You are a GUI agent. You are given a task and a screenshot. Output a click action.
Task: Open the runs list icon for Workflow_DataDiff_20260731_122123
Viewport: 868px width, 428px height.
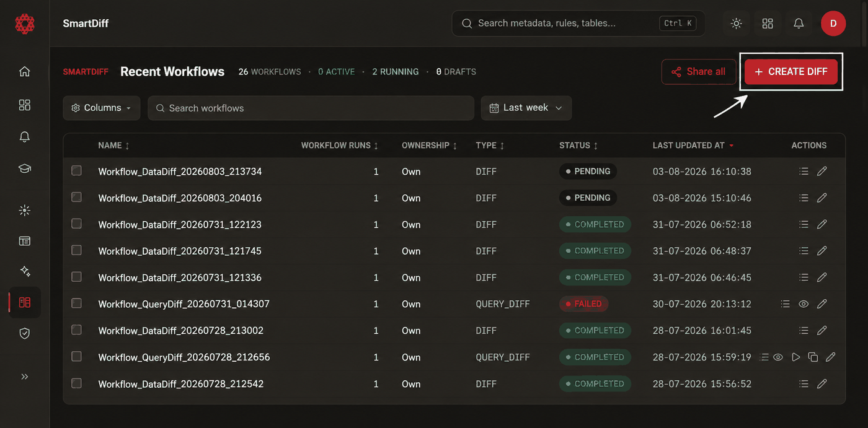(804, 224)
